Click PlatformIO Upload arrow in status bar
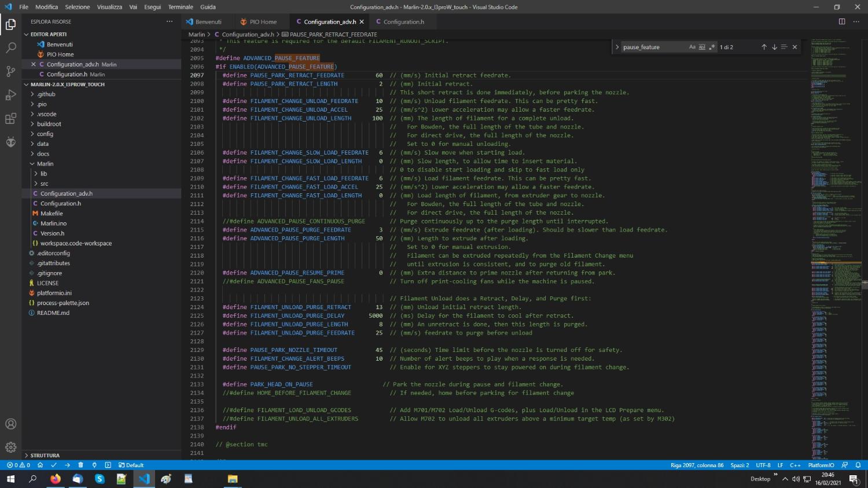The height and width of the screenshot is (488, 868). [x=67, y=465]
